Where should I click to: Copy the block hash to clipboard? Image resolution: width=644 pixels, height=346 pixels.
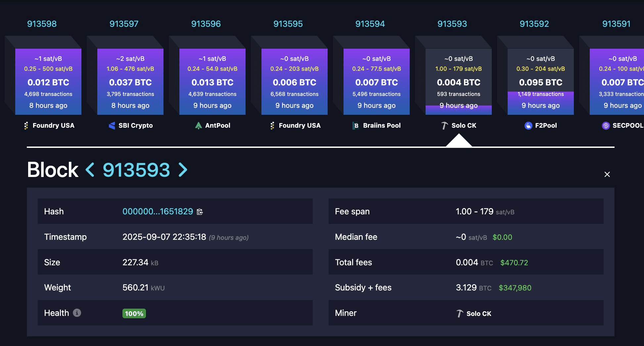200,212
